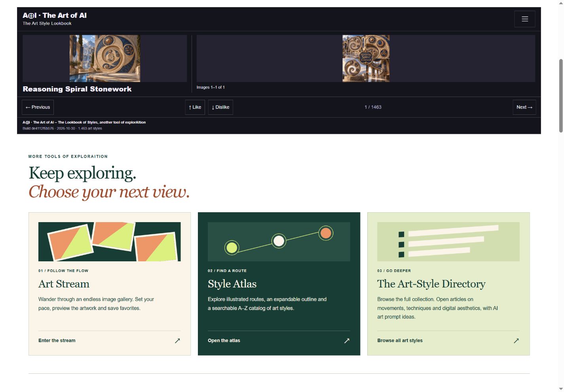The height and width of the screenshot is (392, 564).
Task: Click the Art-Style Directory list illustration
Action: 448,242
